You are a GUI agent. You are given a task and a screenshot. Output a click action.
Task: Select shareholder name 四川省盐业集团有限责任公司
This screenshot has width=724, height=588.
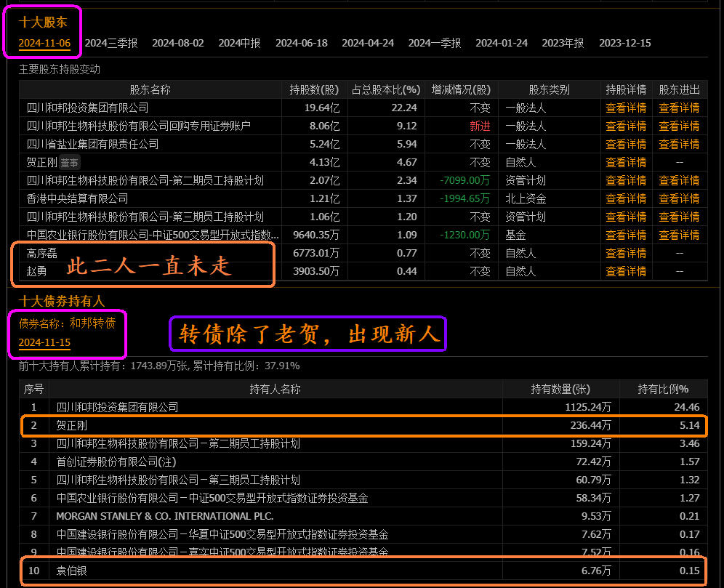pos(92,144)
